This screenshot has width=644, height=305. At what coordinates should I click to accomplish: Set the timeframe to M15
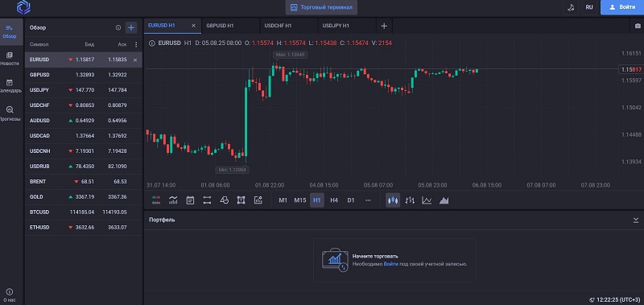(300, 200)
